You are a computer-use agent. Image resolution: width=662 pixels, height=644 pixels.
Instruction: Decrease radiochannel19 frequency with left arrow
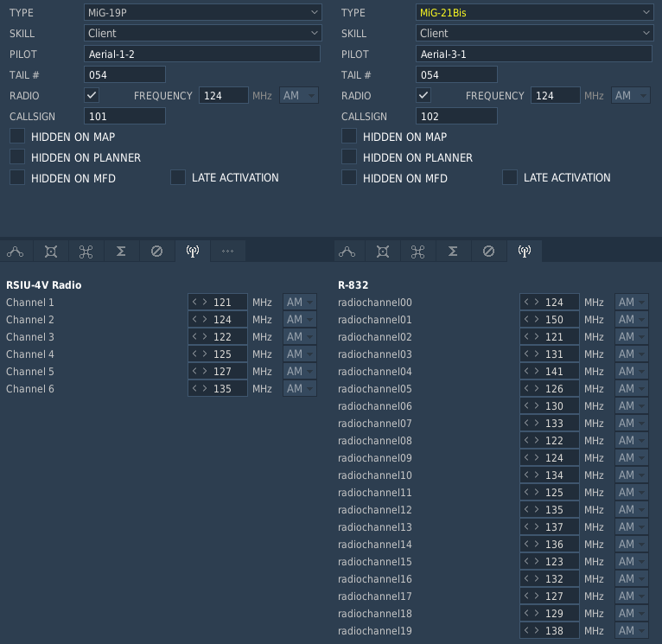tap(526, 630)
